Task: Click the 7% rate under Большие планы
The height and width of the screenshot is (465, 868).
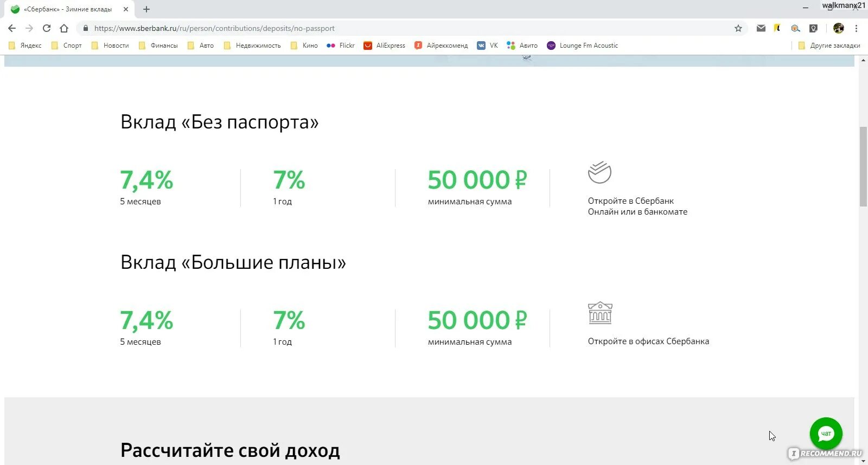Action: 289,320
